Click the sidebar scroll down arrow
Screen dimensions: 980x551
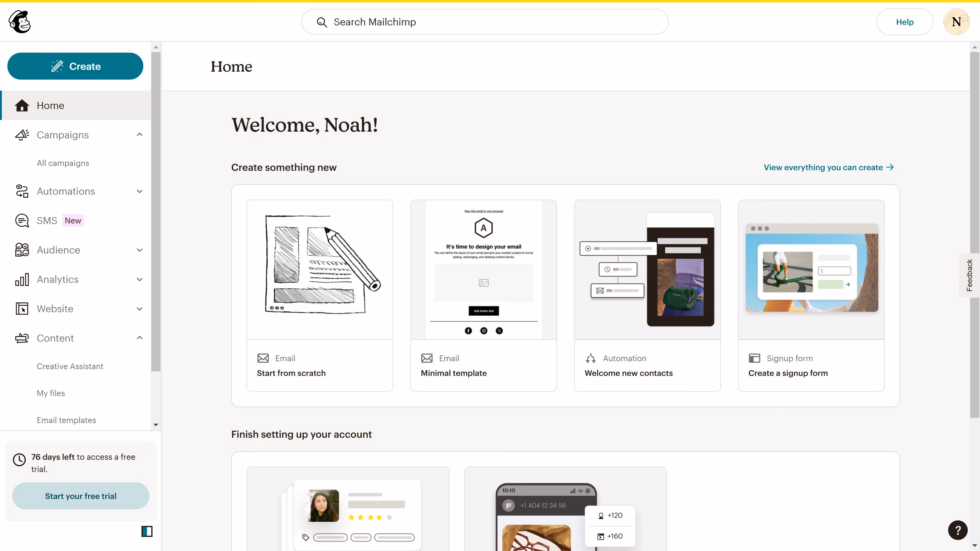(x=156, y=425)
